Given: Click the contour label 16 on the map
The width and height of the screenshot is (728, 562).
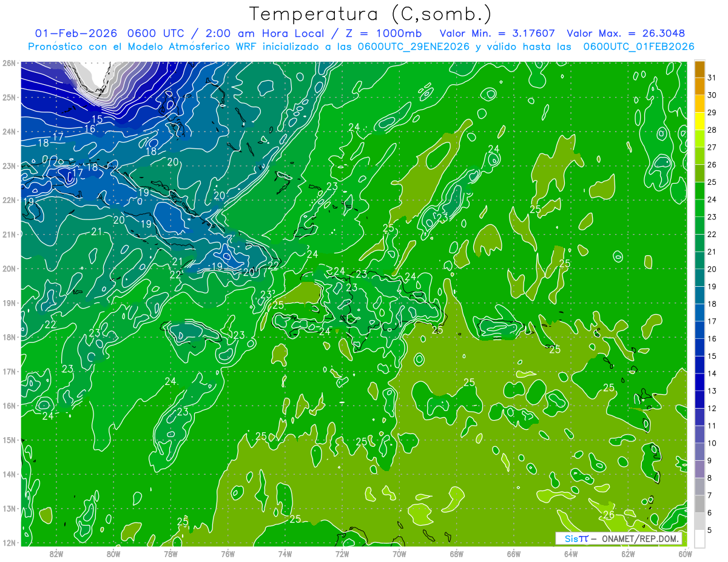Looking at the screenshot, I should coord(90,129).
